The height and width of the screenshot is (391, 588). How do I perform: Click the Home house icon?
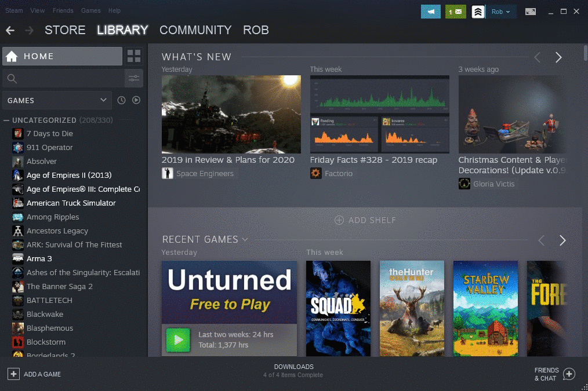pyautogui.click(x=12, y=56)
